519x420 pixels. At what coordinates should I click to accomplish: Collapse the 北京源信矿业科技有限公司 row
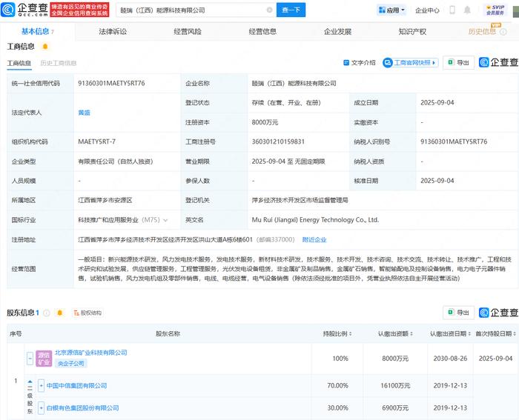[x=30, y=359]
